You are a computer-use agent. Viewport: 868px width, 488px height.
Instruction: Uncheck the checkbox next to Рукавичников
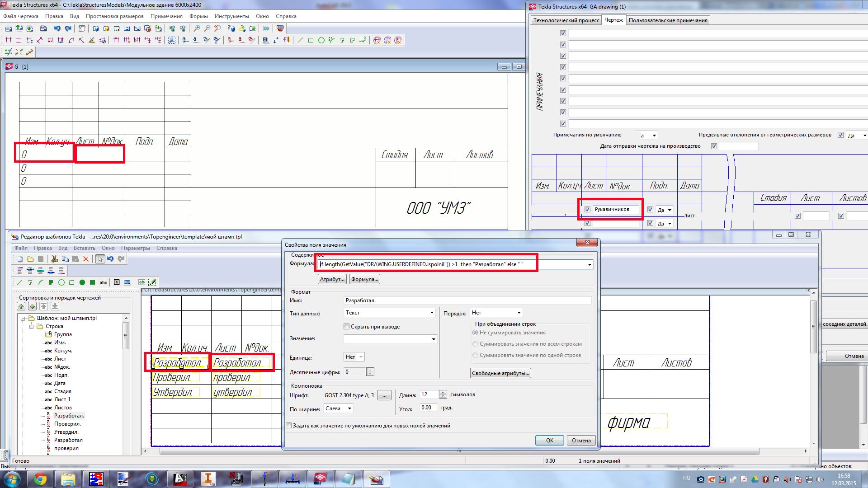[x=587, y=210]
